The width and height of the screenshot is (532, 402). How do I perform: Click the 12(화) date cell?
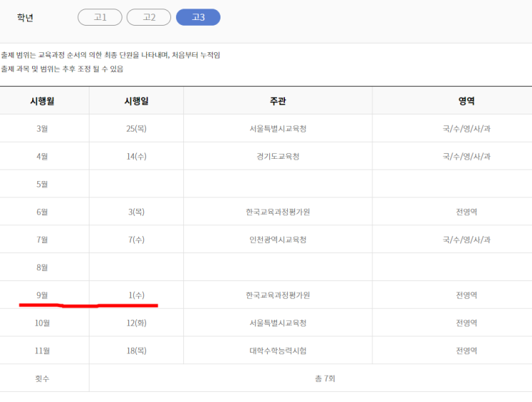[136, 323]
